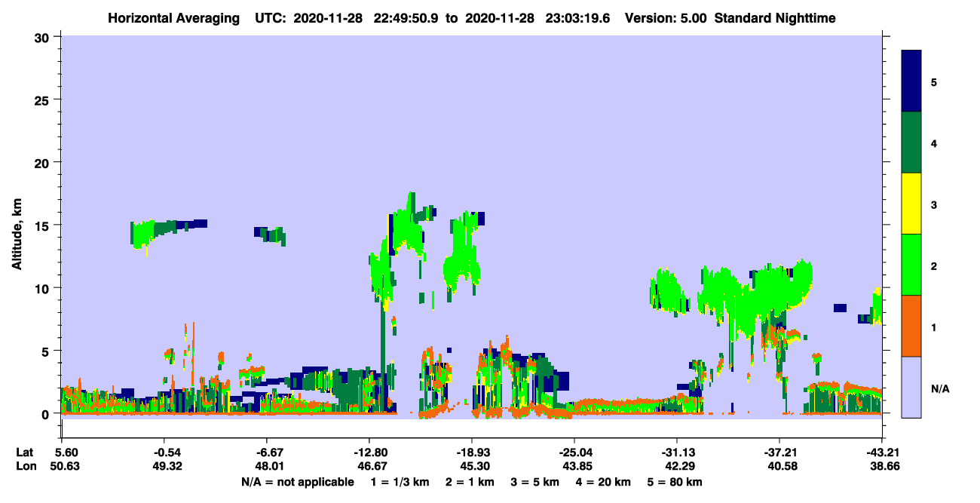Click the '5 = 80 km' legend entry
Screen dimensions: 980x503
pos(675,482)
